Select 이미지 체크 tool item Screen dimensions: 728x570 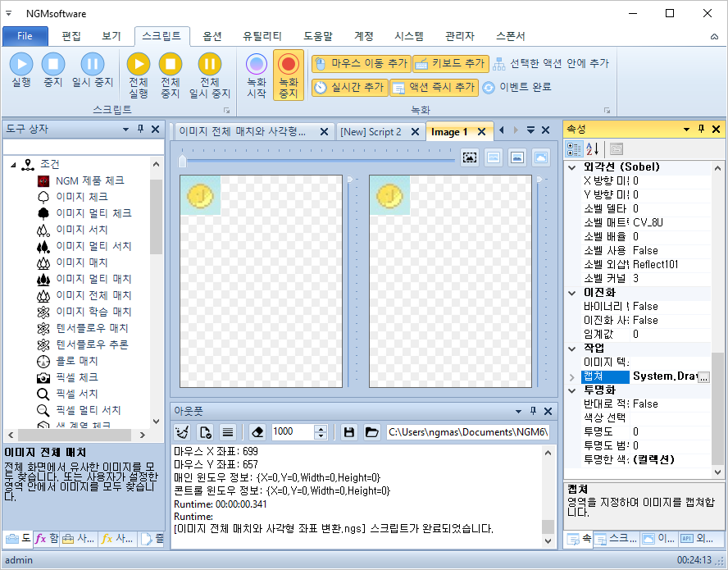click(82, 197)
